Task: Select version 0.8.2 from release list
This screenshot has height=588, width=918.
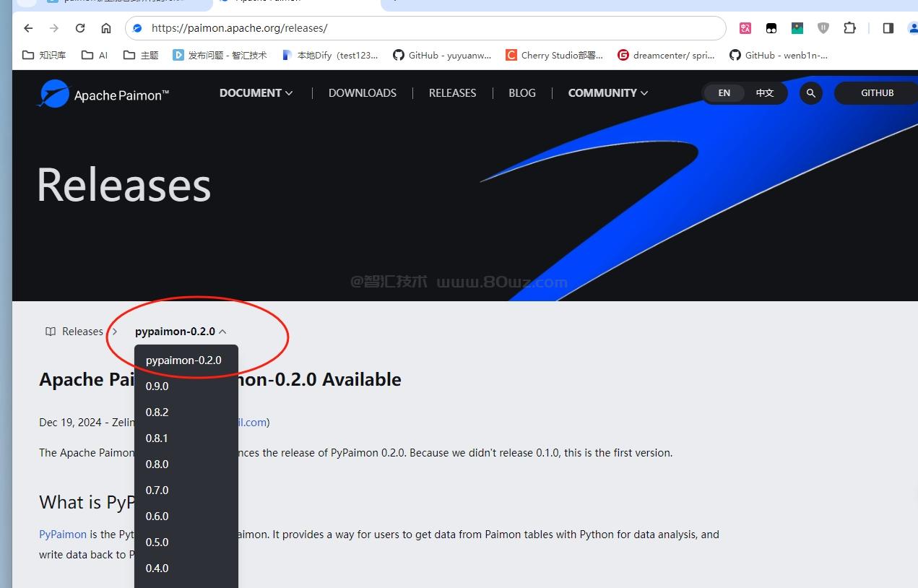Action: pyautogui.click(x=157, y=412)
